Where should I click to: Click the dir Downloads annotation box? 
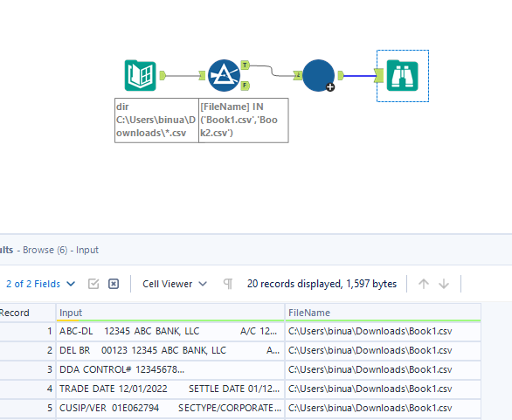click(x=156, y=120)
